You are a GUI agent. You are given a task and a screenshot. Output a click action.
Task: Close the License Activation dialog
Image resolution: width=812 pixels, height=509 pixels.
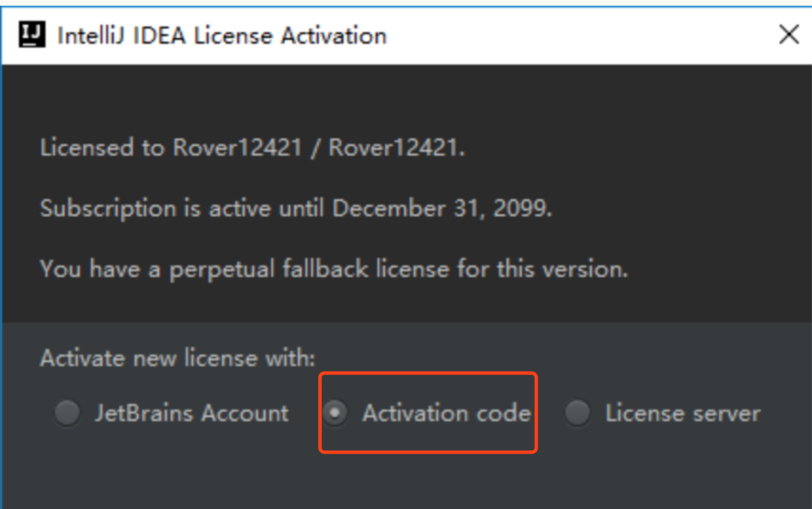789,35
